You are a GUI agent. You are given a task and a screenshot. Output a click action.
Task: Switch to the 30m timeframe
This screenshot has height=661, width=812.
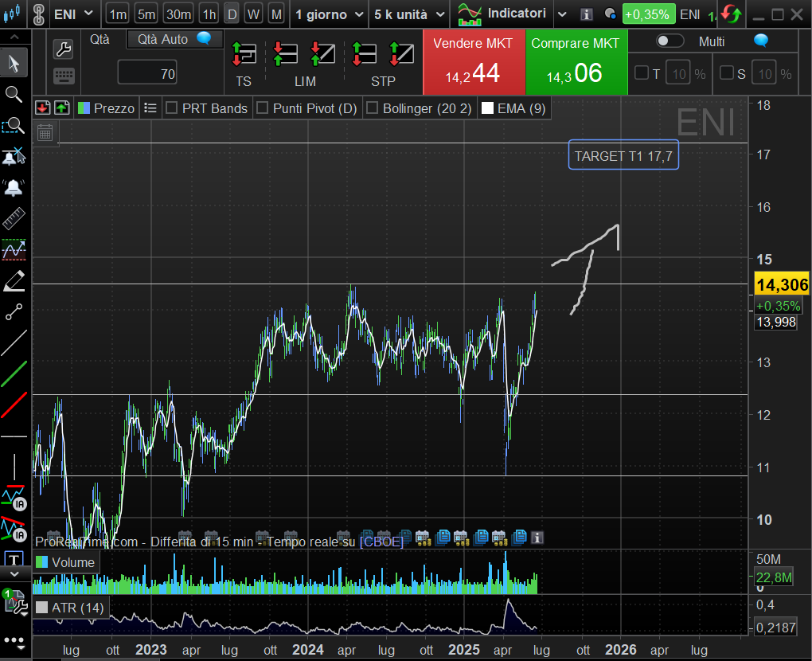[x=178, y=14]
